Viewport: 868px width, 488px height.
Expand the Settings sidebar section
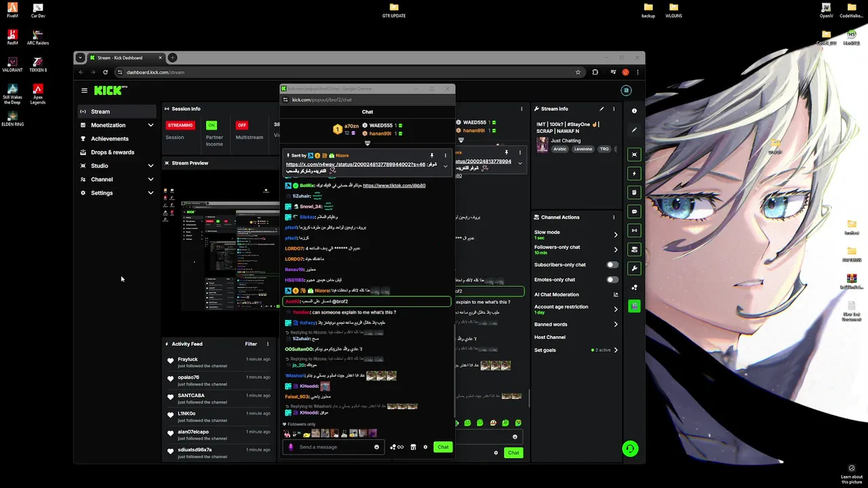(x=151, y=192)
